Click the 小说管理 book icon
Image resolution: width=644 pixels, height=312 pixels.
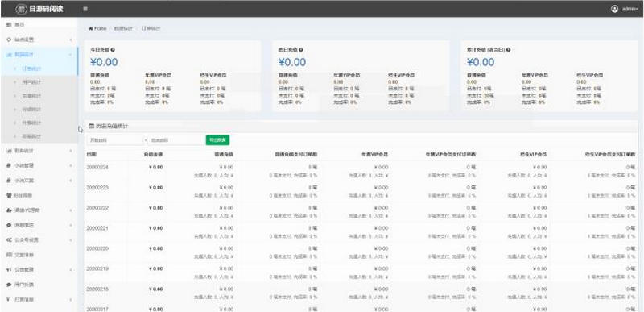coord(9,165)
